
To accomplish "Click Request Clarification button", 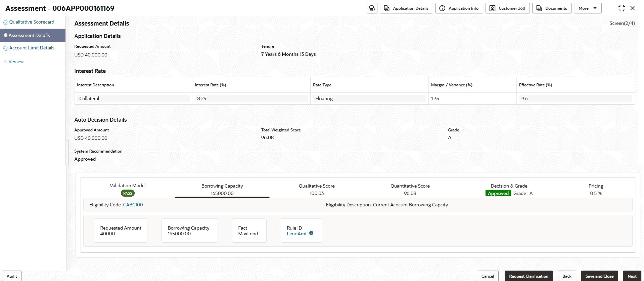I will (528, 276).
